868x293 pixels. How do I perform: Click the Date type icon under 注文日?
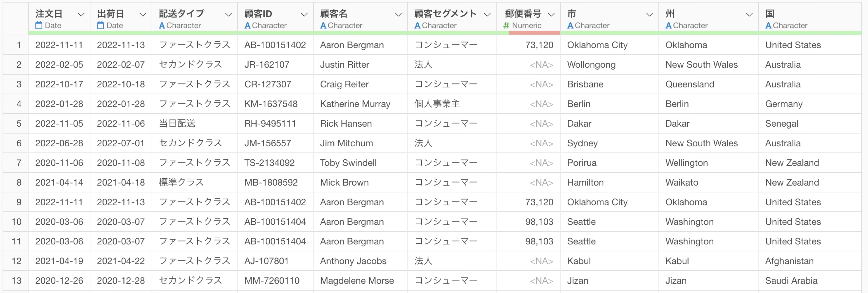(x=39, y=25)
